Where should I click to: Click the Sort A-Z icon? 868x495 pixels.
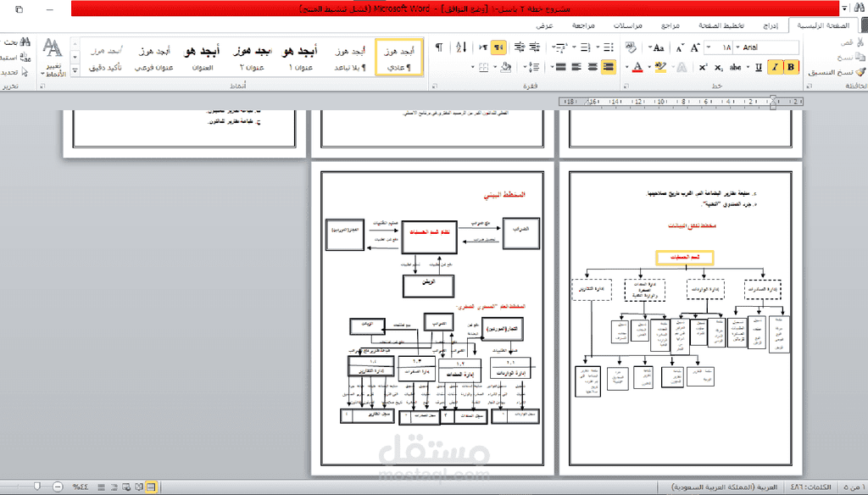[x=461, y=47]
